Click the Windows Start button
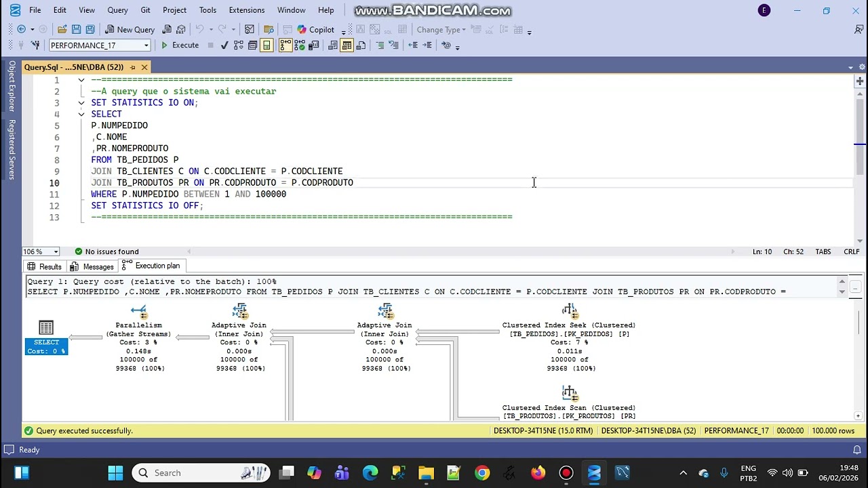This screenshot has width=868, height=488. click(x=115, y=472)
